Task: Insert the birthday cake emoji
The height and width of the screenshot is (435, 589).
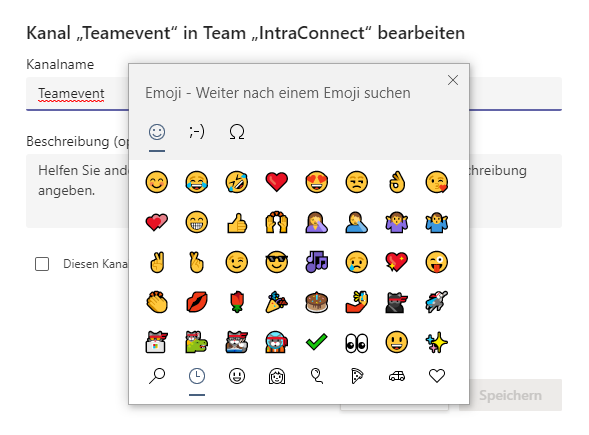Action: [316, 302]
